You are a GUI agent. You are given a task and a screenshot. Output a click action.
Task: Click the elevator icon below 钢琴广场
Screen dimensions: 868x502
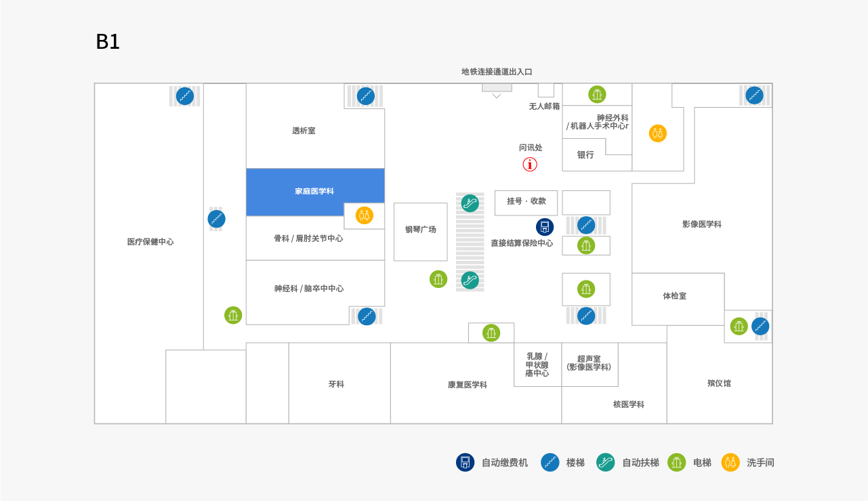pyautogui.click(x=438, y=279)
